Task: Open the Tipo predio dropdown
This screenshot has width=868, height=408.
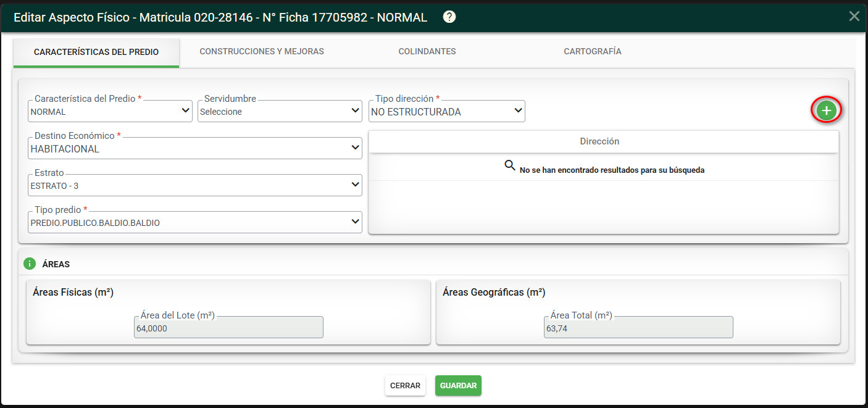Action: 195,222
